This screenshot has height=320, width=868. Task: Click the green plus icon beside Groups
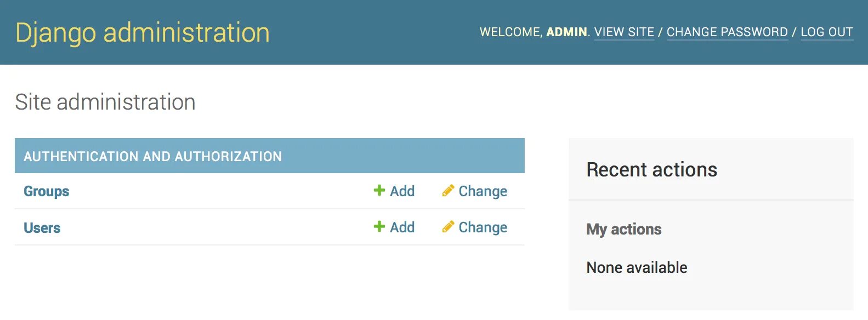[379, 191]
